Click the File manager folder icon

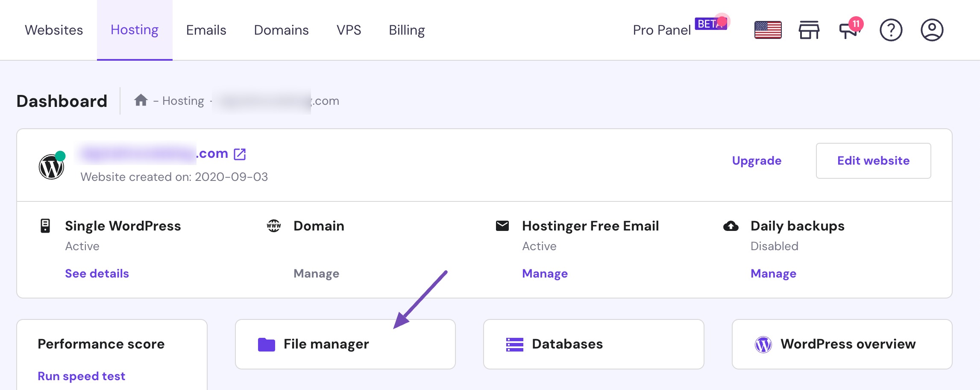point(267,345)
